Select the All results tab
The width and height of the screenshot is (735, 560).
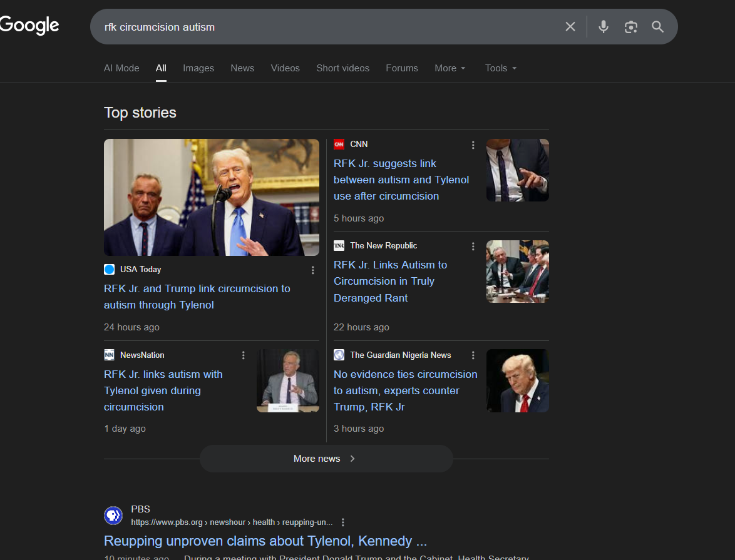pos(161,68)
